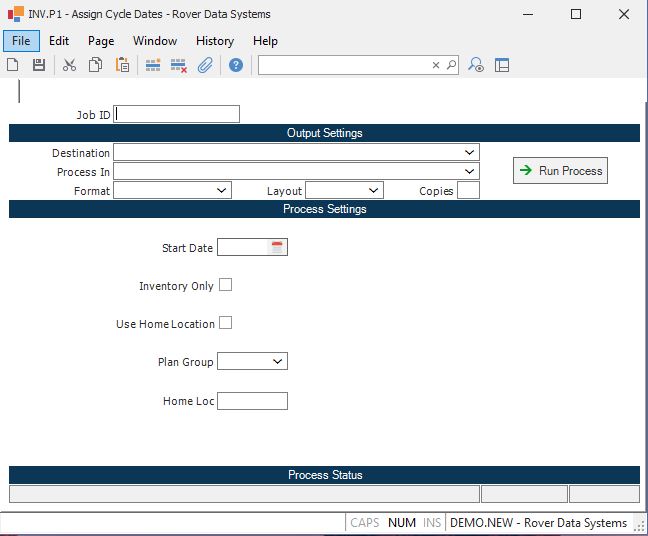
Task: Open the Start Date calendar picker
Action: click(x=277, y=247)
